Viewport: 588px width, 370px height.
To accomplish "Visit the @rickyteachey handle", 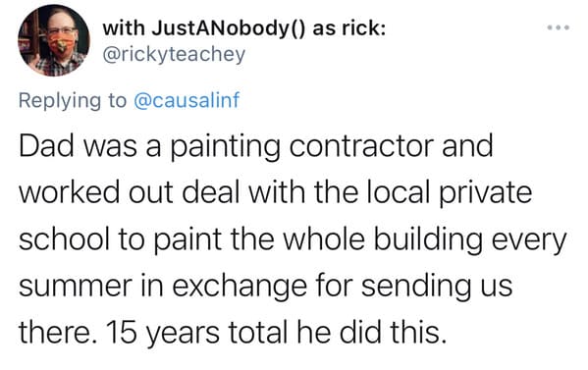I will (174, 54).
